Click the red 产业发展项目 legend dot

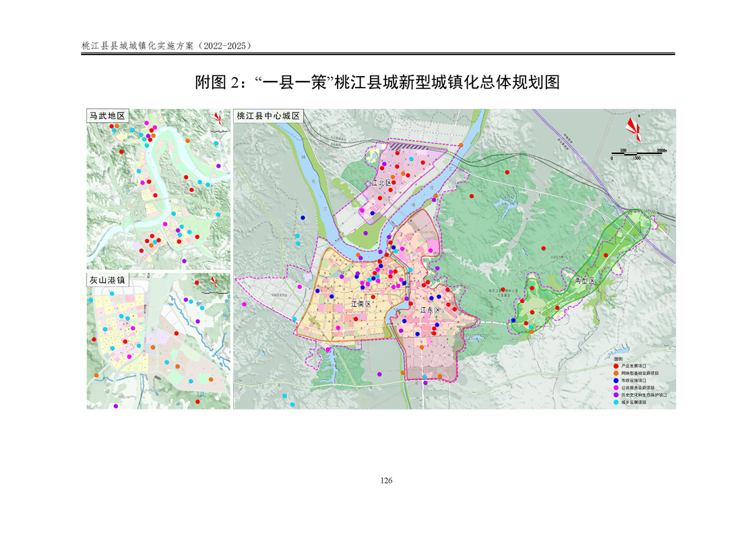(x=616, y=365)
